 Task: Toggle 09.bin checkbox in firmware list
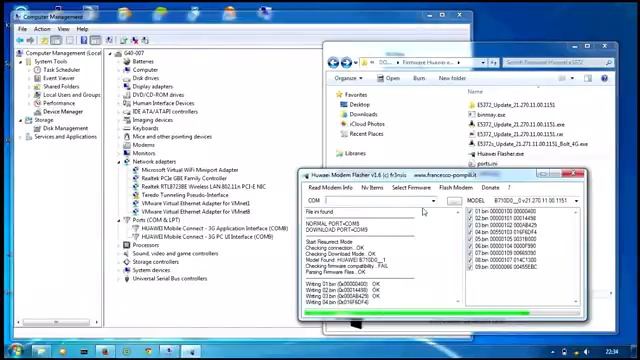coord(470,267)
